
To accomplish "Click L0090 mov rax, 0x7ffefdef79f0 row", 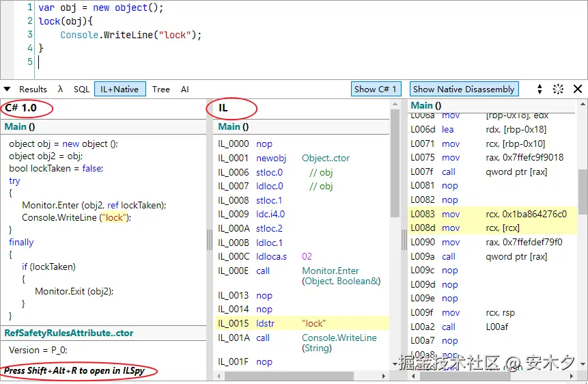I will pyautogui.click(x=486, y=242).
